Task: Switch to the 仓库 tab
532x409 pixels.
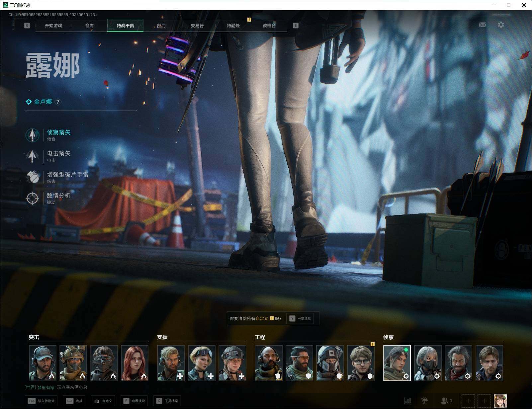Action: tap(89, 26)
